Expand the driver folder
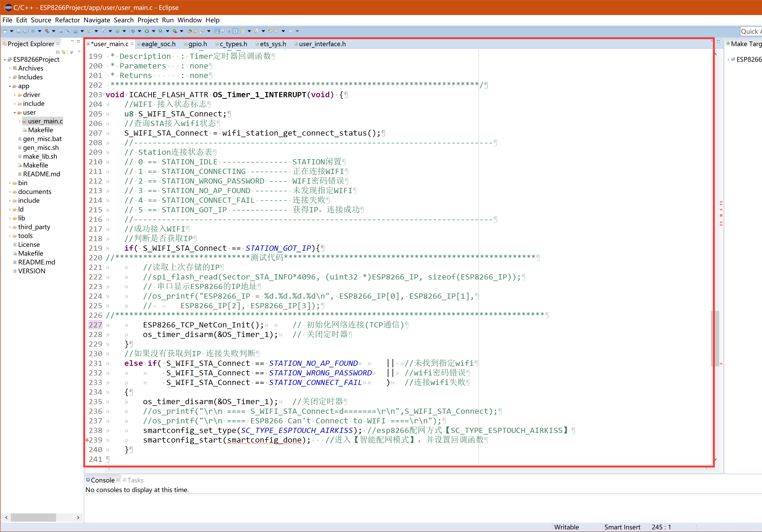Viewport: 762px width, 532px height. tap(15, 95)
